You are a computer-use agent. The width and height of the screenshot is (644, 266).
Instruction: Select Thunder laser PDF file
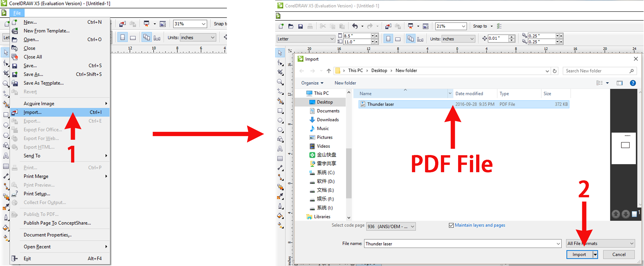tap(464, 104)
